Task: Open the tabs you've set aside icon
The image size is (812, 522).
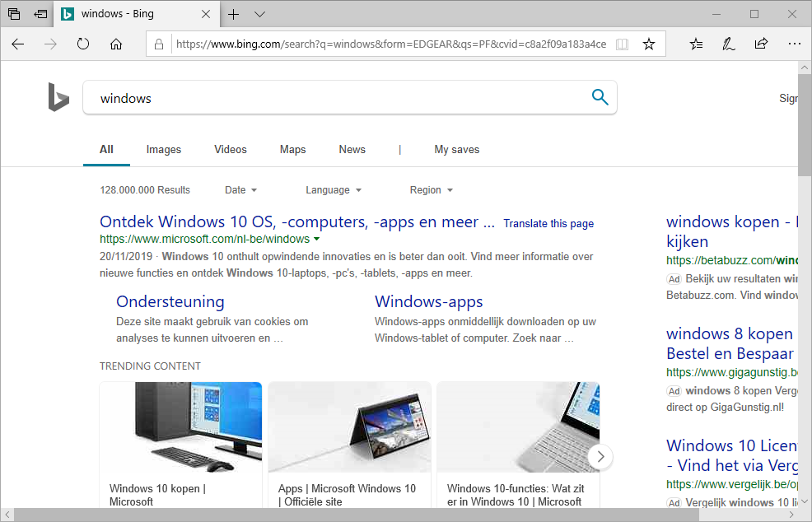Action: (x=14, y=14)
